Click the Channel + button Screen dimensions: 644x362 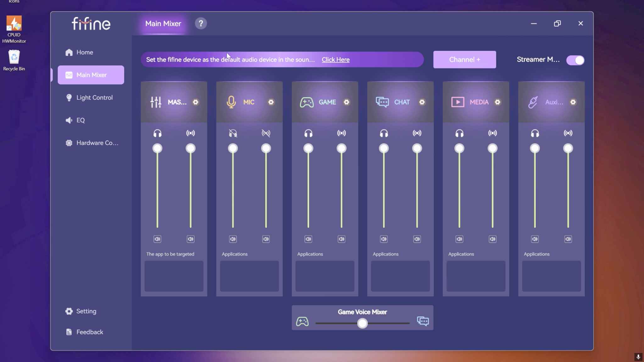coord(464,59)
